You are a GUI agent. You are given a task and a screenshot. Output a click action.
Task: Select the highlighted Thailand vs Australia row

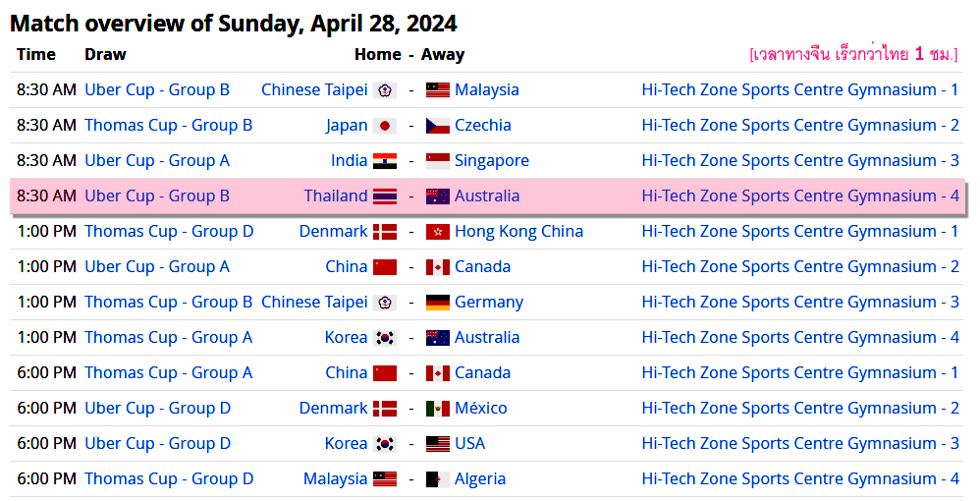pyautogui.click(x=487, y=195)
